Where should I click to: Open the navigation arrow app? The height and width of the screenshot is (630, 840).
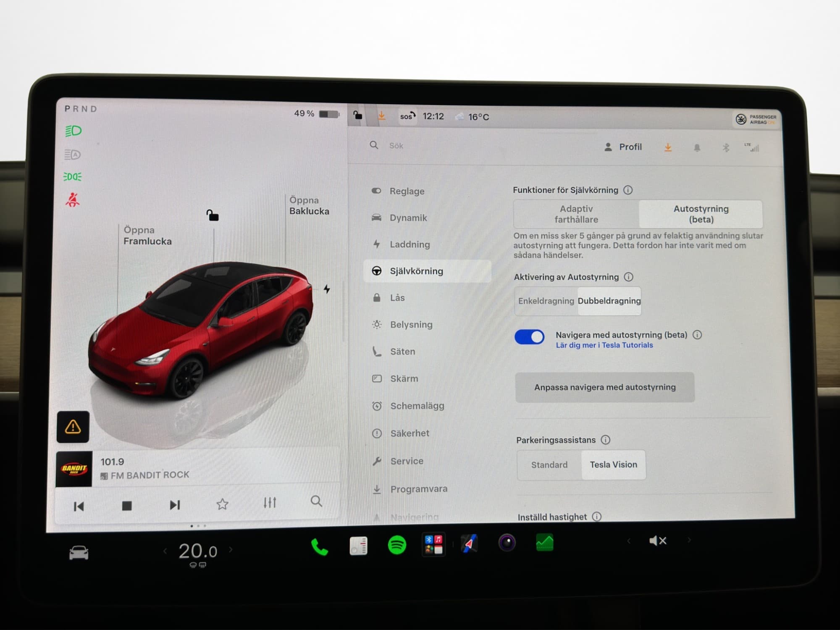[x=469, y=544]
